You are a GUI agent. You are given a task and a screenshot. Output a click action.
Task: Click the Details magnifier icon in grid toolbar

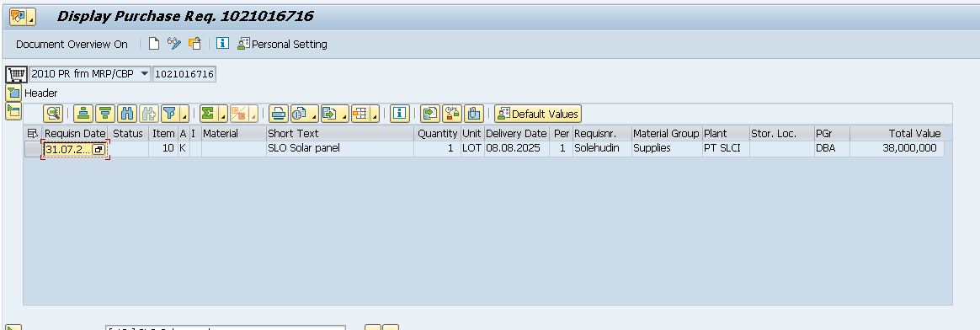coord(53,114)
